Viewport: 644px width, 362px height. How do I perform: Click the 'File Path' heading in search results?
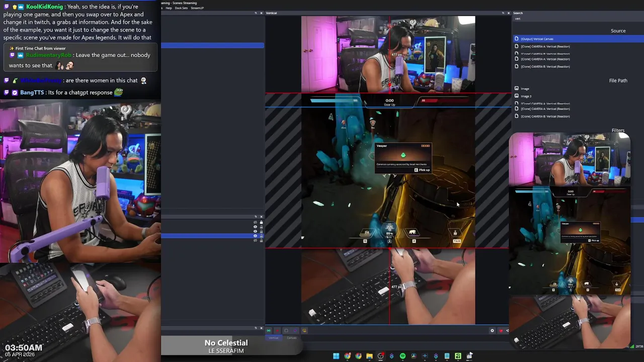coord(618,80)
